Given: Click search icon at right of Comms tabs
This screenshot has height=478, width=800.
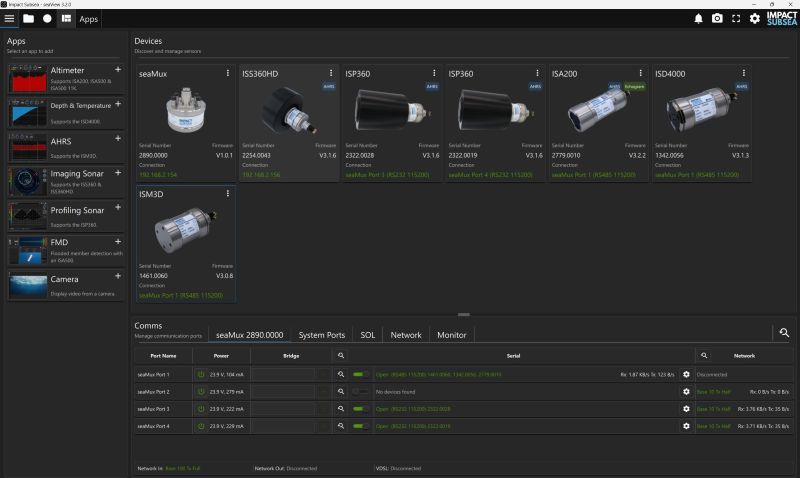Looking at the screenshot, I should 784,333.
